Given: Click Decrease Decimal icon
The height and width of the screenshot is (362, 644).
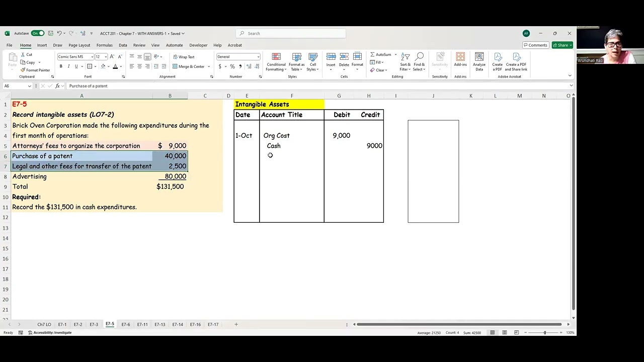Looking at the screenshot, I should [x=257, y=66].
